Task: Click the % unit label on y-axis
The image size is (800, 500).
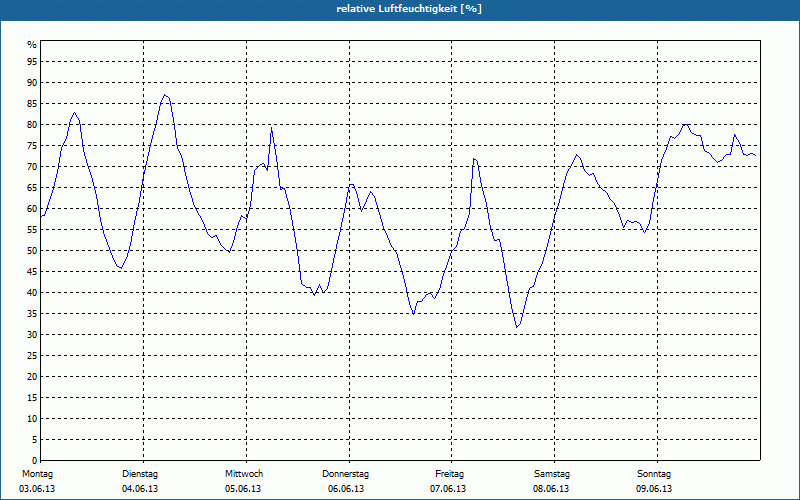Action: 32,45
